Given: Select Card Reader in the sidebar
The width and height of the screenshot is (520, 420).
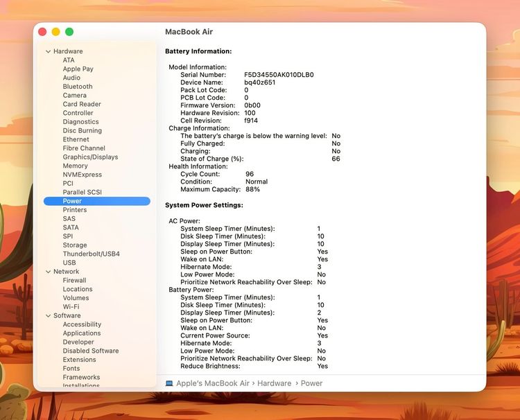Looking at the screenshot, I should [x=82, y=104].
